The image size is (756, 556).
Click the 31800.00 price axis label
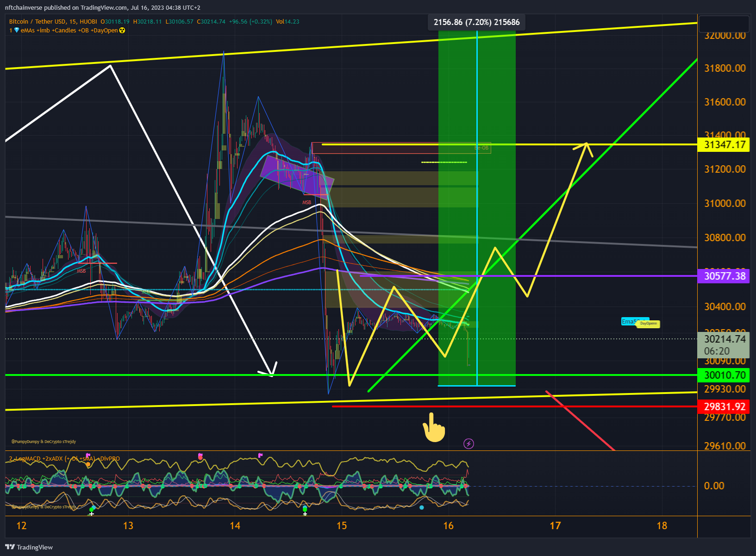[725, 69]
